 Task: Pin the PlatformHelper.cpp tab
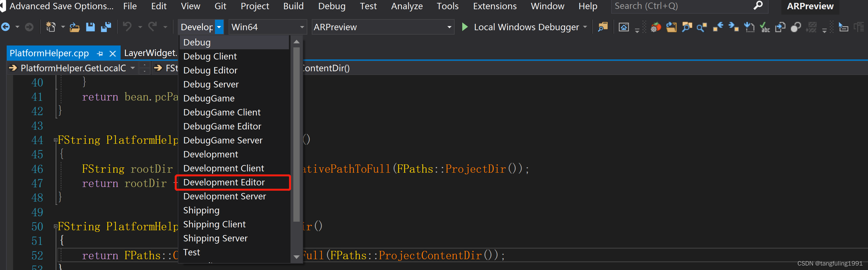point(100,53)
